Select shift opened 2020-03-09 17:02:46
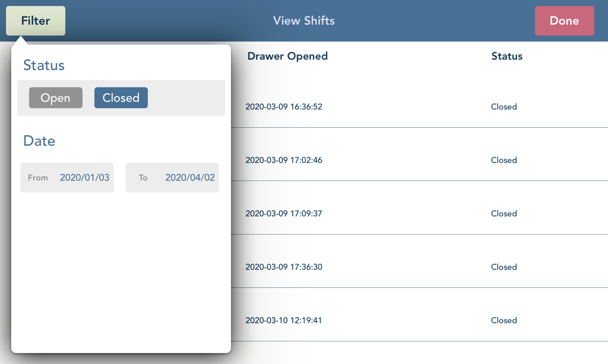 pyautogui.click(x=284, y=160)
